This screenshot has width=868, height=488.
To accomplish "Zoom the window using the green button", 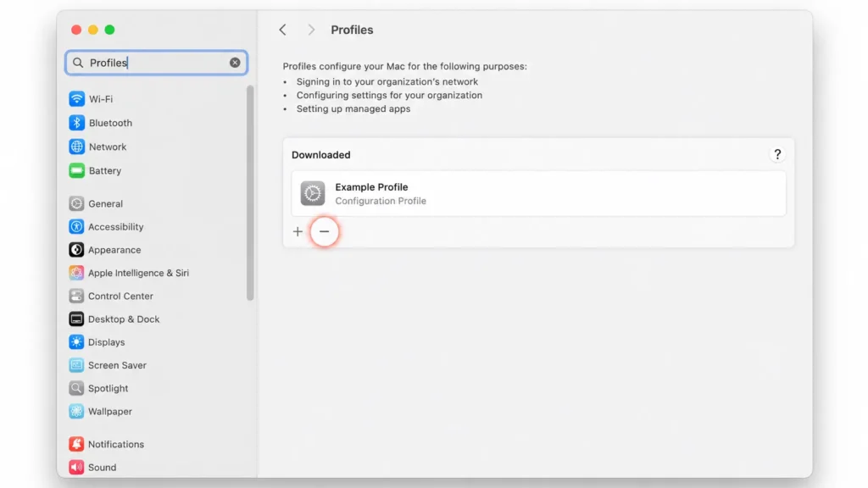I will point(109,30).
